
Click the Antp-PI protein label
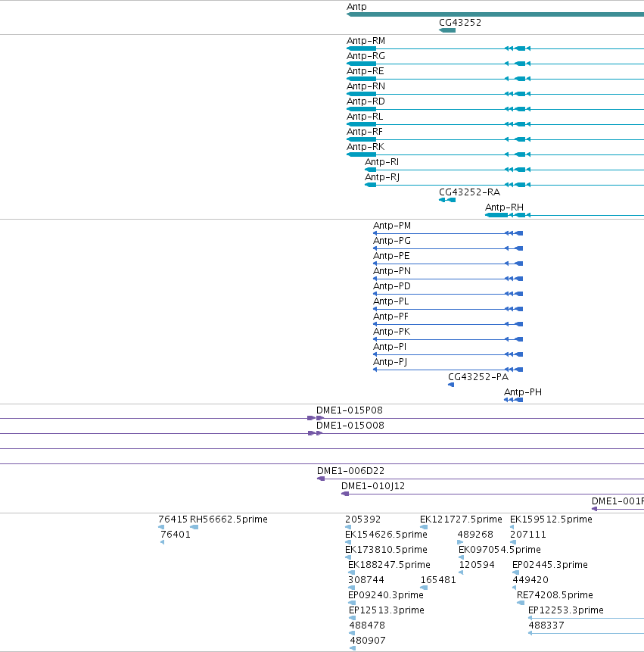point(390,347)
